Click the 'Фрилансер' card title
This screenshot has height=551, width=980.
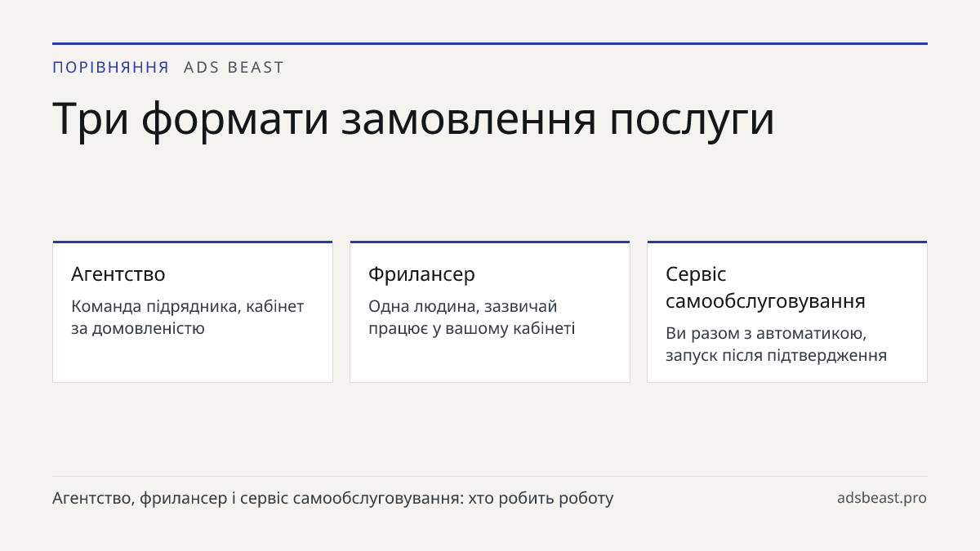(x=421, y=274)
